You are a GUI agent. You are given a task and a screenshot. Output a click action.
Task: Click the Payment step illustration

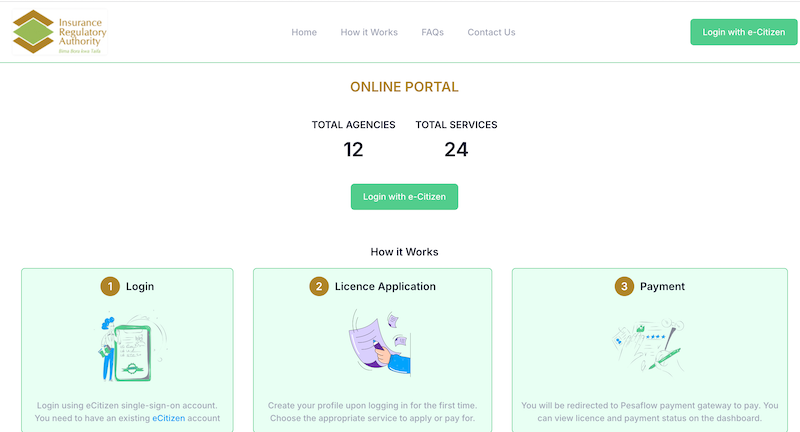[x=648, y=345]
